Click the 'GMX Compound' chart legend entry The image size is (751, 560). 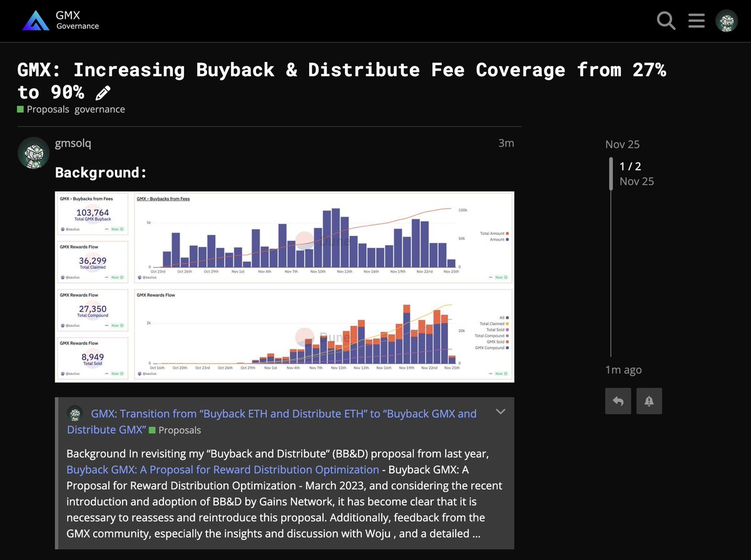[492, 347]
